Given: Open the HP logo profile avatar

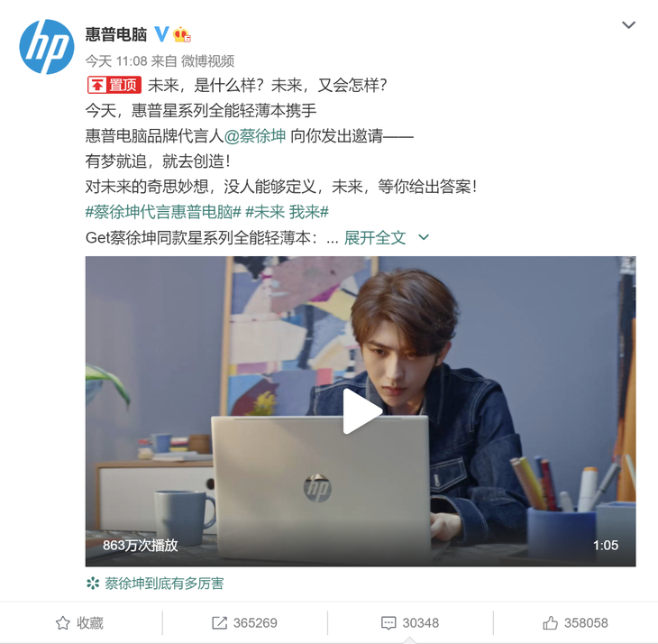Looking at the screenshot, I should (47, 47).
